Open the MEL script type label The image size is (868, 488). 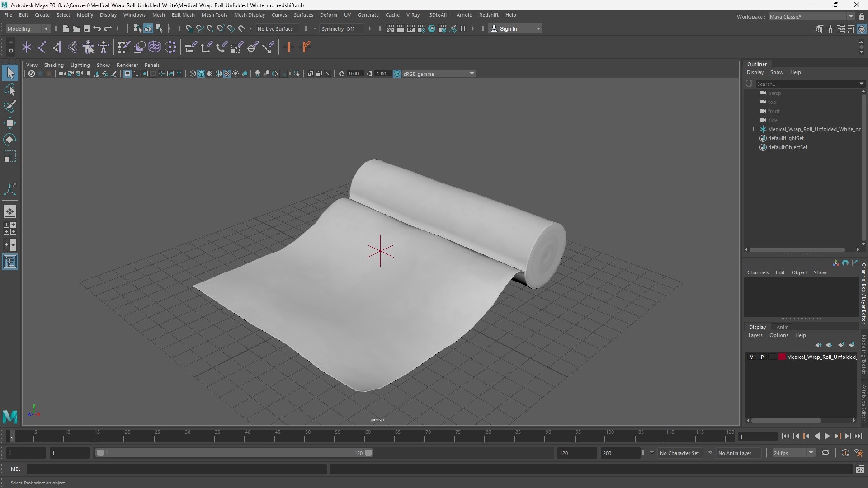point(16,469)
